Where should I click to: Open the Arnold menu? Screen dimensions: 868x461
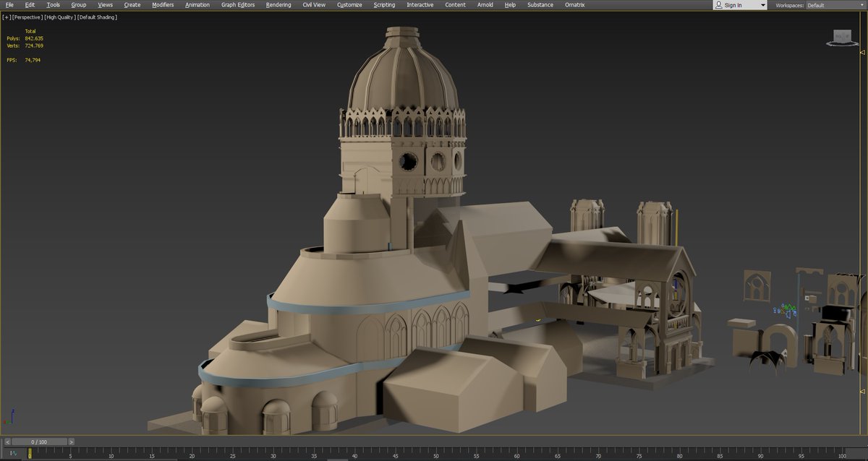(485, 5)
